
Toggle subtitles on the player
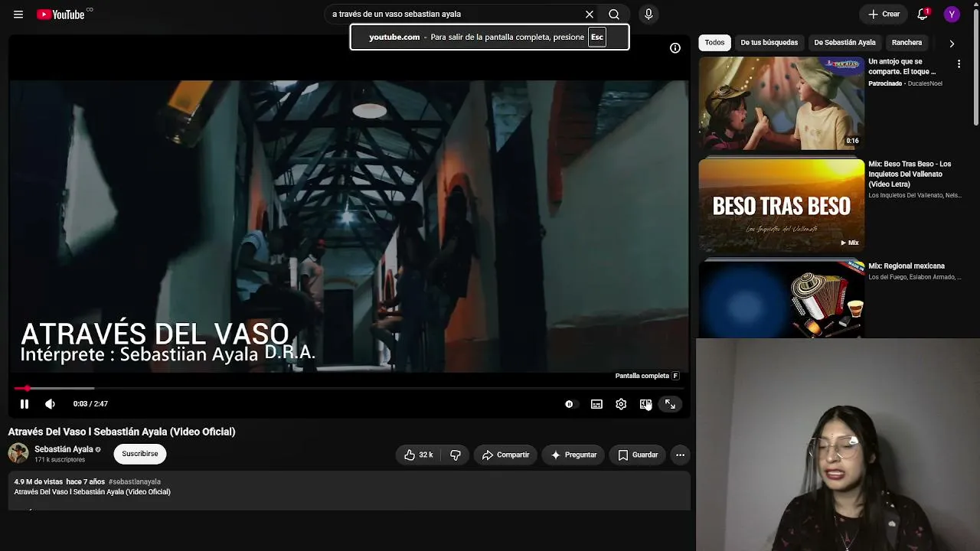[596, 404]
